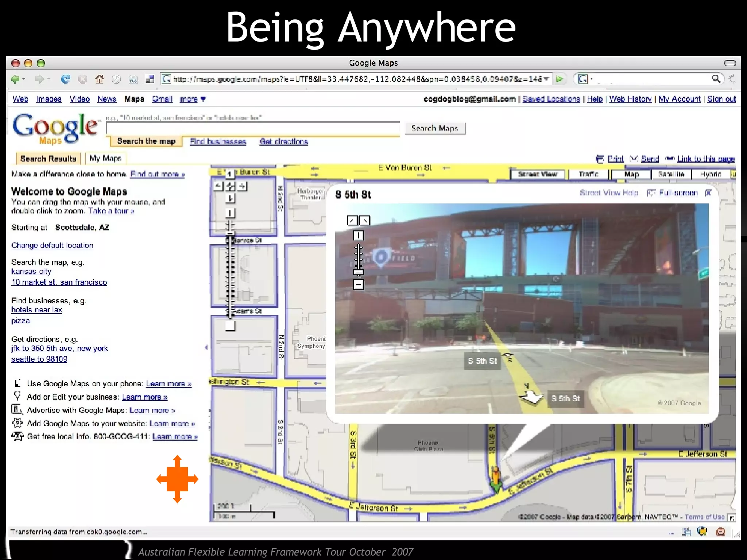747x560 pixels.
Task: Click the Street View zoom slider handle
Action: coord(359,272)
